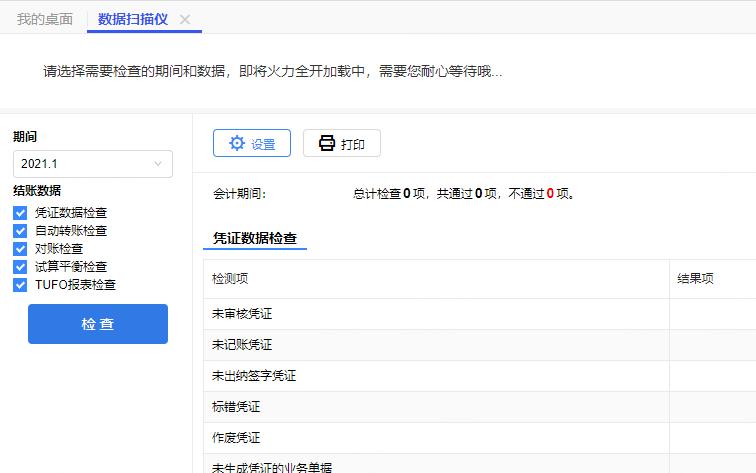Uncheck the 自动转账检查 checkbox
756x473 pixels.
[20, 230]
